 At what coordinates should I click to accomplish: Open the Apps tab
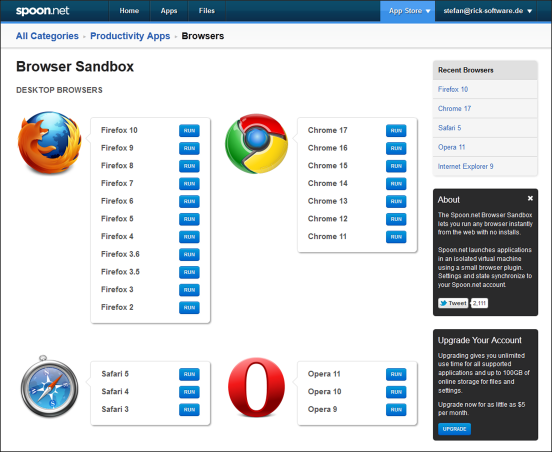[169, 11]
